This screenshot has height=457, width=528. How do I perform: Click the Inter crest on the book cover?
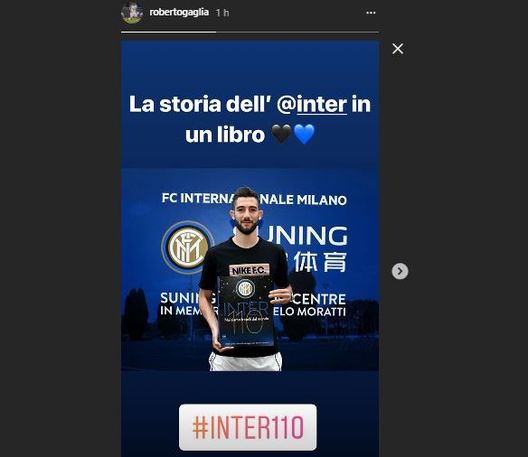(245, 289)
